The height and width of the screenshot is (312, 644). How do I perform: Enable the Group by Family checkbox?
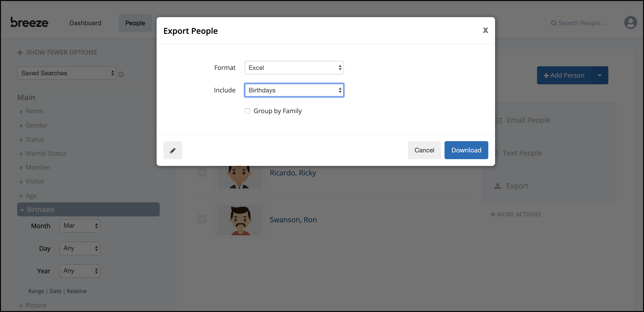(x=247, y=111)
